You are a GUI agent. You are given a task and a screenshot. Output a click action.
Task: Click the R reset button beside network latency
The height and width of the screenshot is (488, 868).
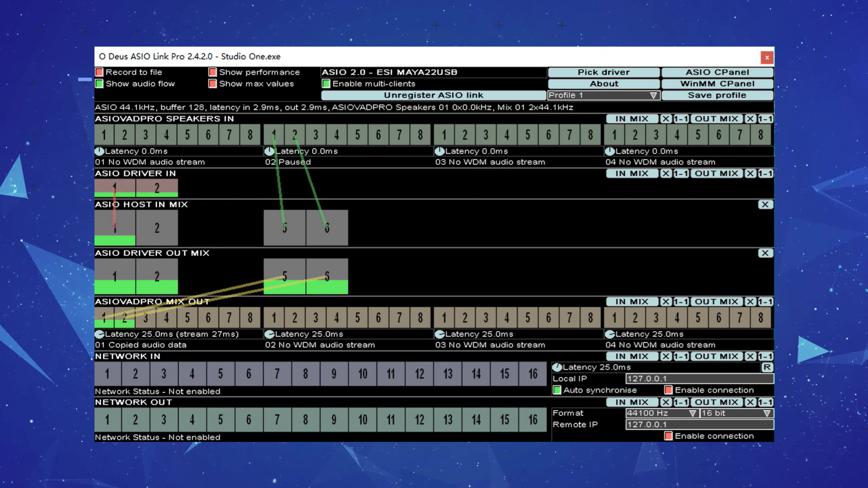(767, 367)
